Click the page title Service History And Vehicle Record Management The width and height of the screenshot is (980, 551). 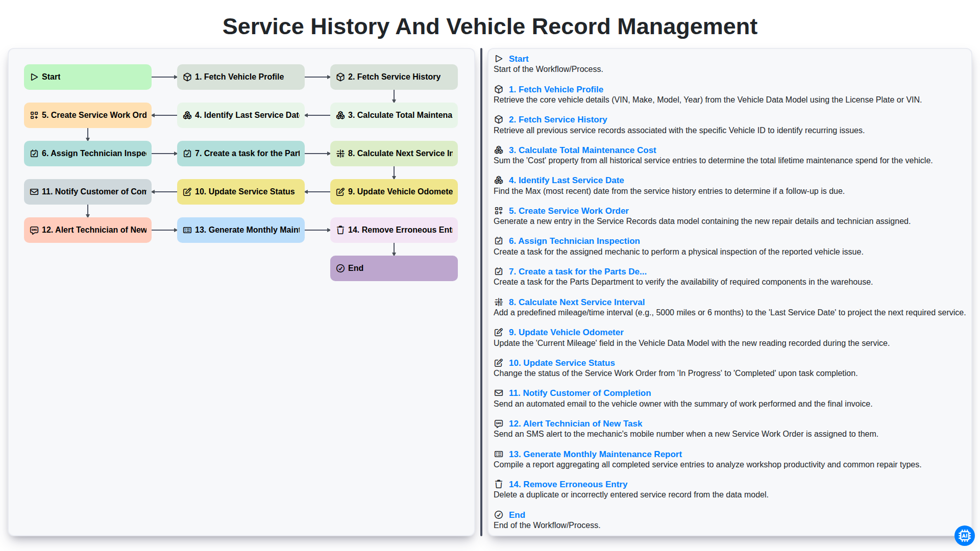(x=490, y=27)
